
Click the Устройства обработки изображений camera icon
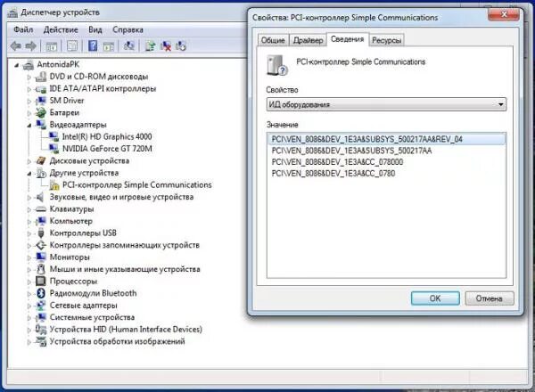coord(41,341)
